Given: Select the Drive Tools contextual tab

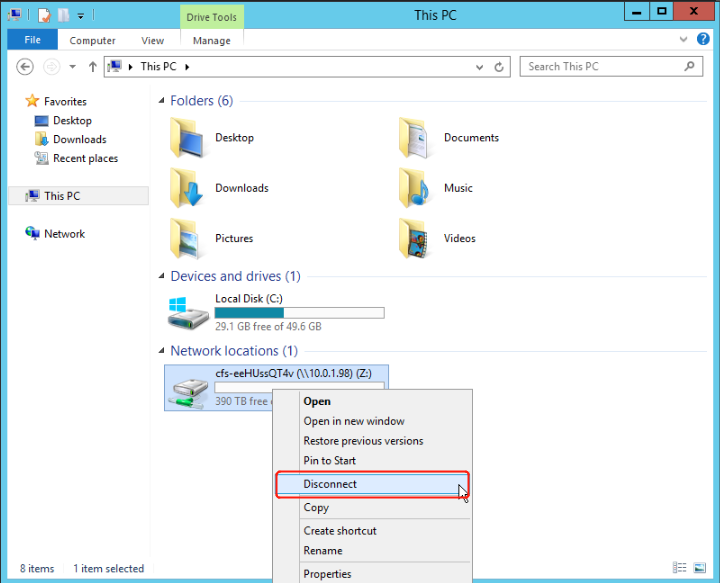Looking at the screenshot, I should 212,17.
